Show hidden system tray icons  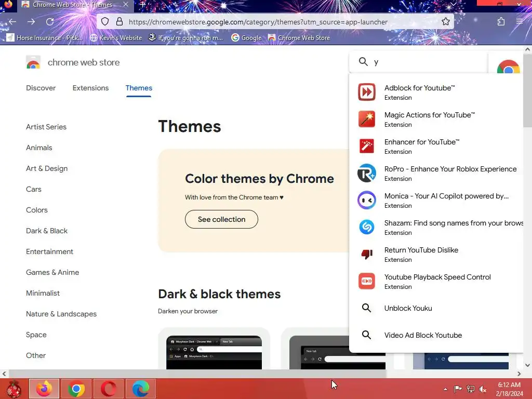[x=445, y=389]
